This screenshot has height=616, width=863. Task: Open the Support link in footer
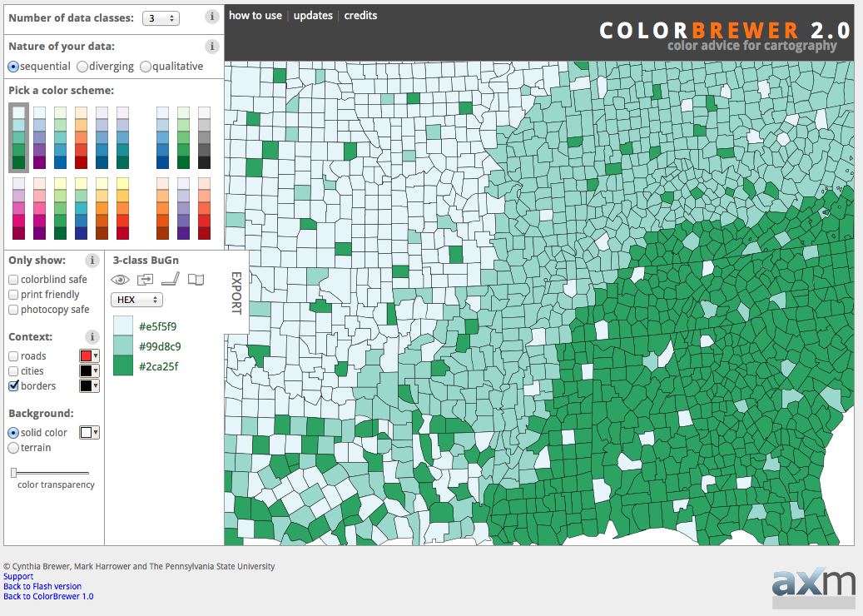click(x=18, y=576)
